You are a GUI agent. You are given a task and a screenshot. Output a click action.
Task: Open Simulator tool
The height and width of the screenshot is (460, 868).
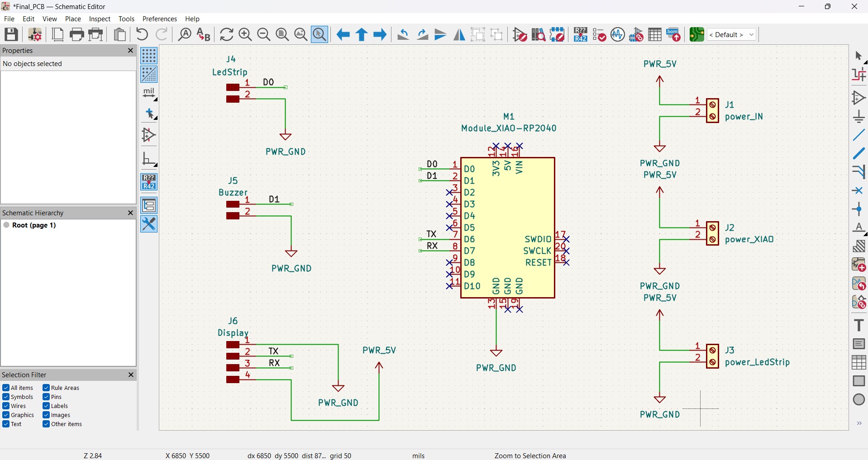618,34
